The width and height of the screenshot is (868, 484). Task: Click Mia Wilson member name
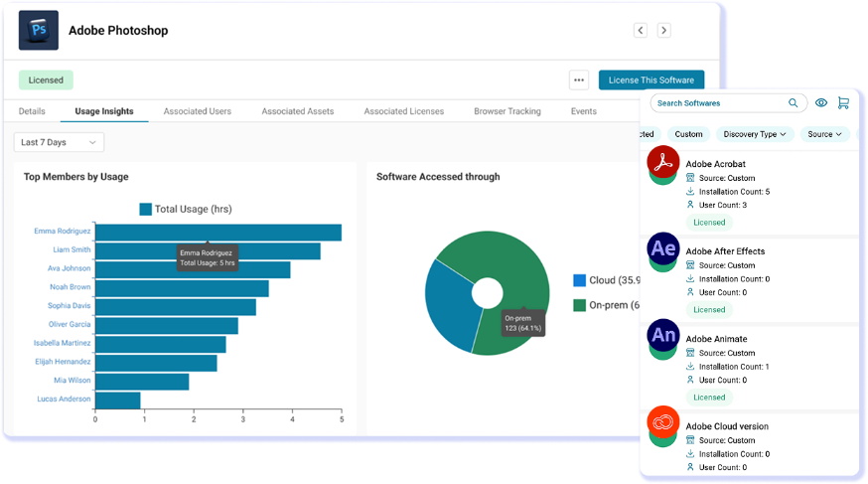(x=72, y=380)
